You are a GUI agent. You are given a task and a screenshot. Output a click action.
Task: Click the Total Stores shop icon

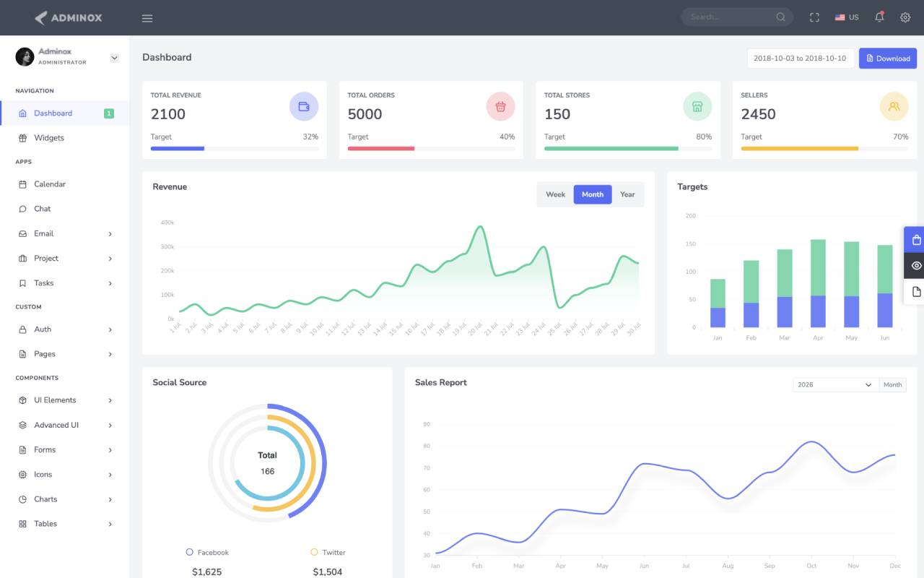[x=697, y=106]
